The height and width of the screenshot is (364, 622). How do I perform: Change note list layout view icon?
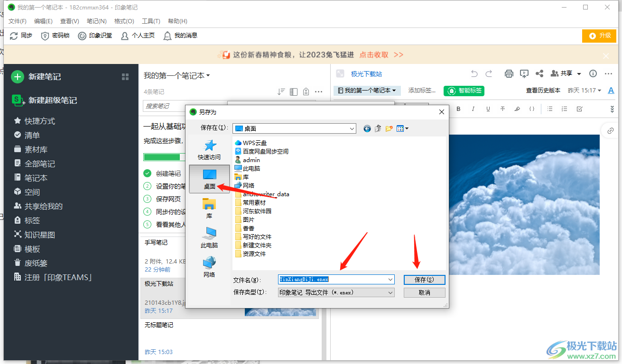pyautogui.click(x=294, y=91)
